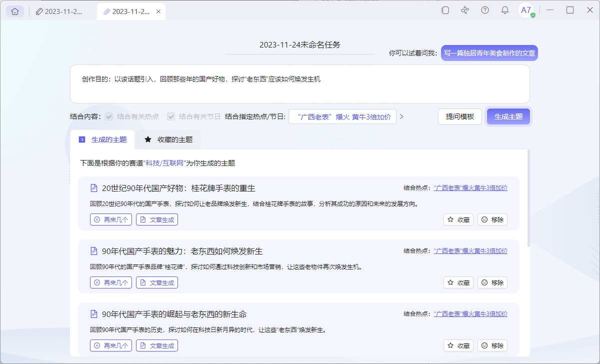Image resolution: width=600 pixels, height=364 pixels.
Task: Toggle the 结合有关热点 checkbox
Action: 108,116
